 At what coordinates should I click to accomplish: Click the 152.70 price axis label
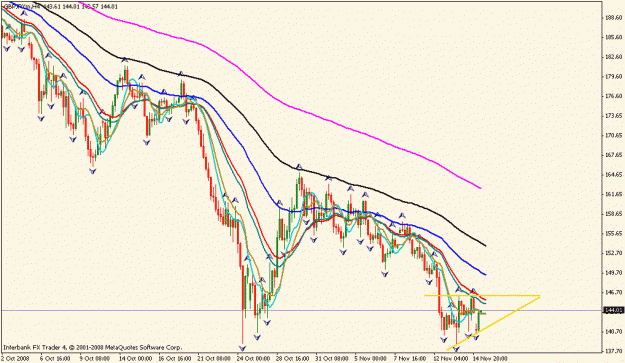(x=614, y=253)
